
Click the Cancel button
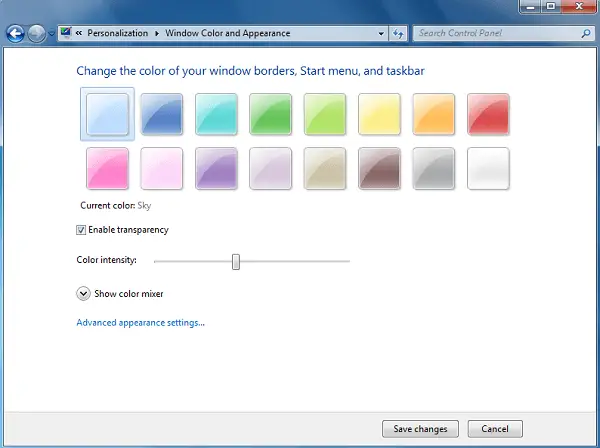click(495, 429)
